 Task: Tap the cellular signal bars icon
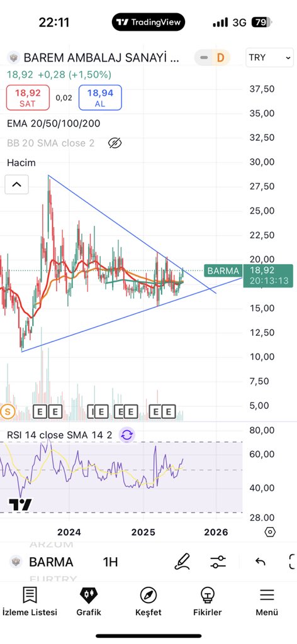pos(220,22)
